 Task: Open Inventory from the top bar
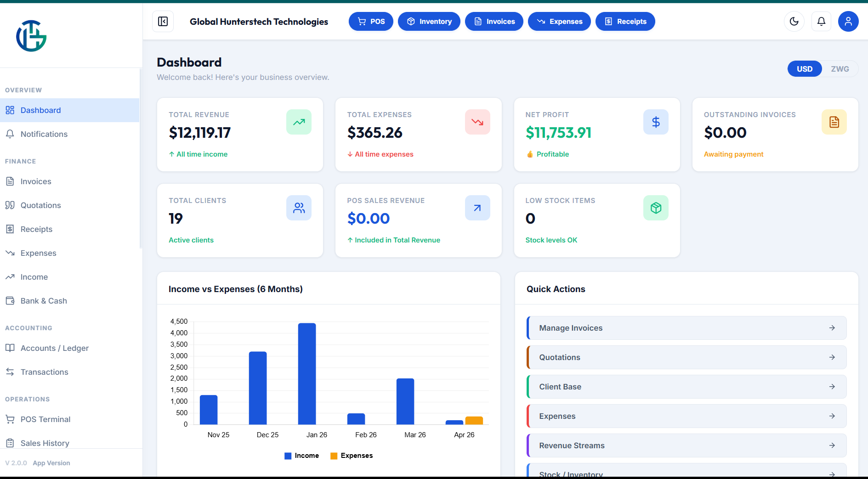[429, 22]
